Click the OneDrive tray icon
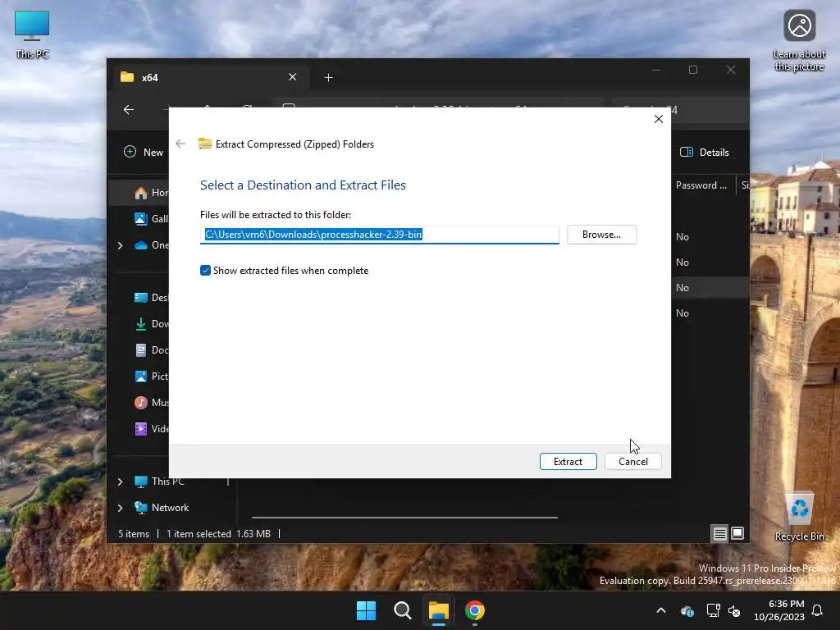The height and width of the screenshot is (630, 840). pos(687,610)
